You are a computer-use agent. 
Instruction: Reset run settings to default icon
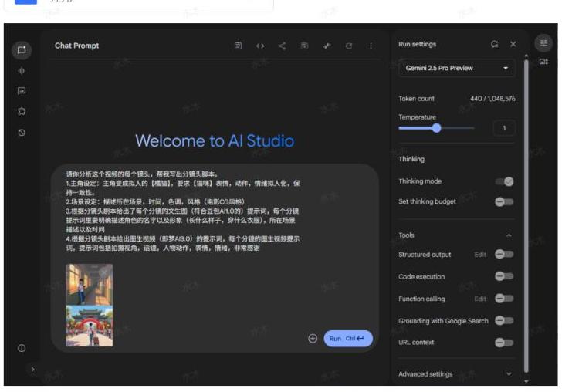[x=494, y=44]
